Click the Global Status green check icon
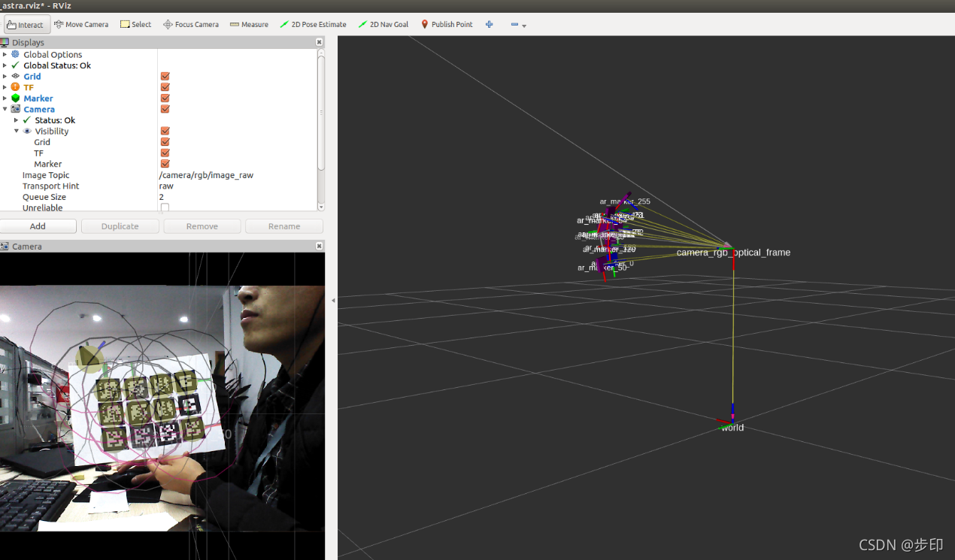This screenshot has width=955, height=560. [x=15, y=65]
